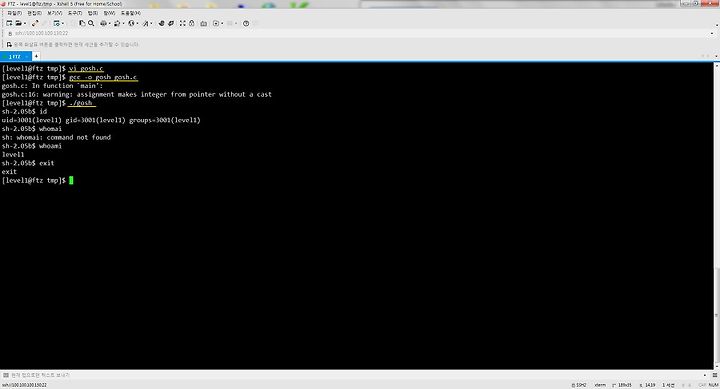This screenshot has height=389, width=720.
Task: Click the './gosh' command text
Action: pyautogui.click(x=81, y=103)
